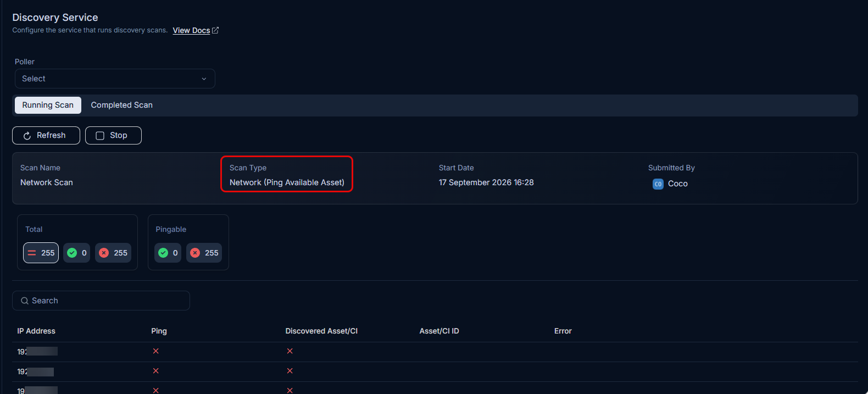Click the Ping X icon in second row
This screenshot has height=394, width=868.
point(156,371)
